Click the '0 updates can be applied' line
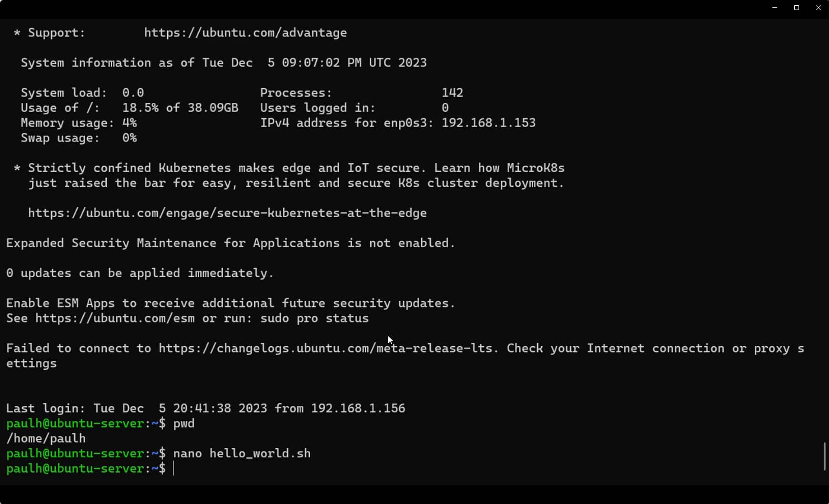This screenshot has height=504, width=829. tap(140, 273)
